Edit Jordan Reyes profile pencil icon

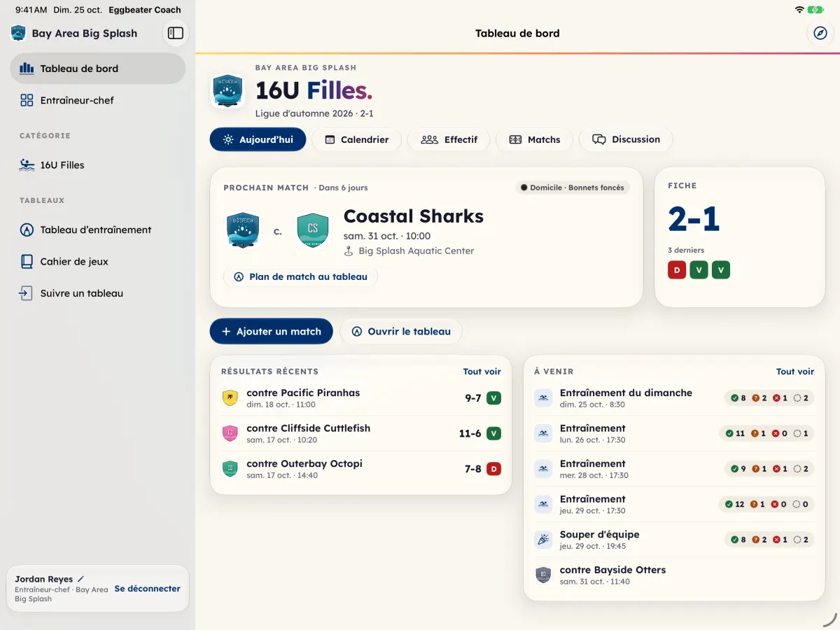pyautogui.click(x=80, y=579)
